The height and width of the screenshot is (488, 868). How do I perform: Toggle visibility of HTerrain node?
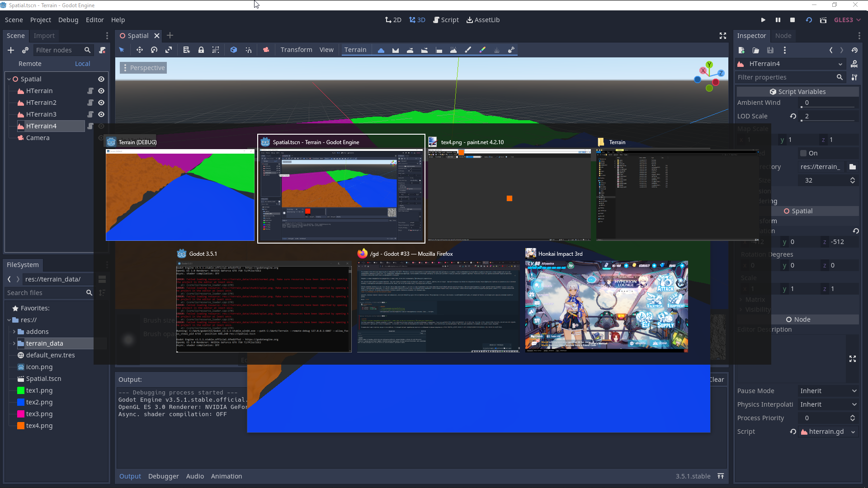coord(101,91)
